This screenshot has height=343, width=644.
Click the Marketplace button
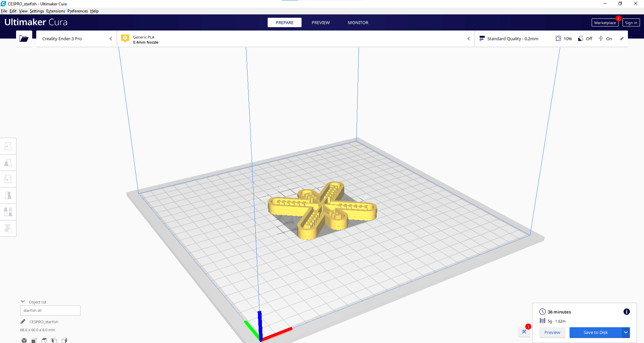click(x=605, y=23)
